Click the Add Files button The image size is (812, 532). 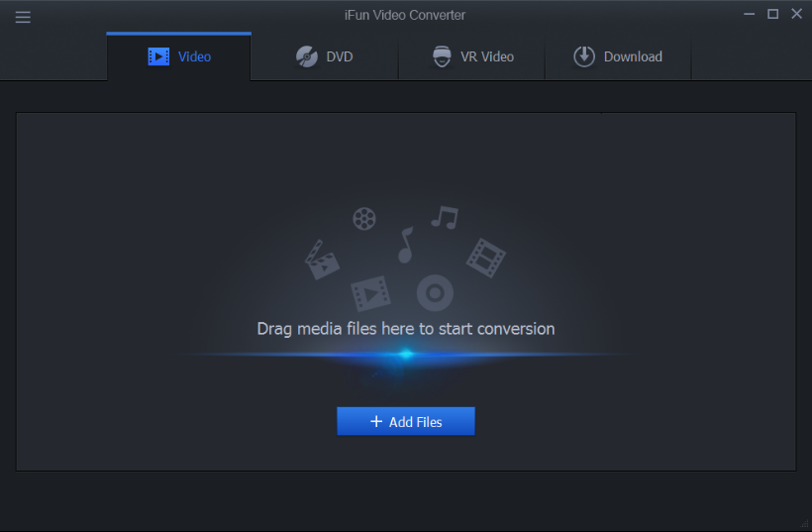coord(405,421)
